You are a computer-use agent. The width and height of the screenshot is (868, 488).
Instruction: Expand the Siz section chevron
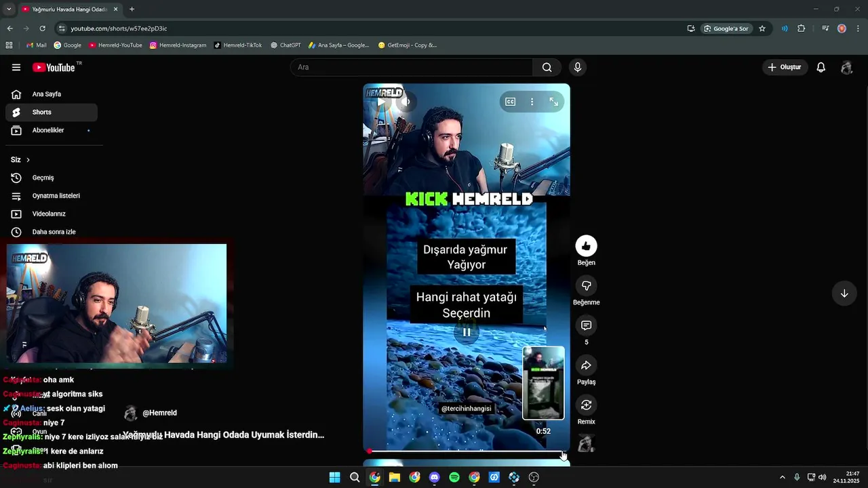coord(28,160)
